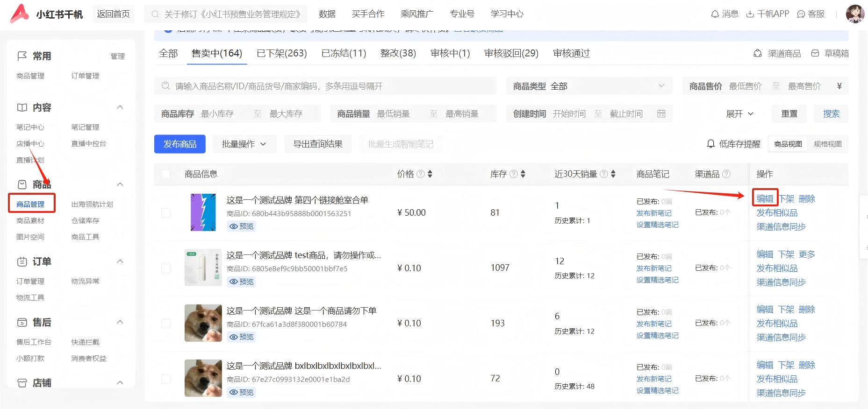Screen dimensions: 868x409
Task: Click help icon next to 价格
Action: tap(421, 174)
